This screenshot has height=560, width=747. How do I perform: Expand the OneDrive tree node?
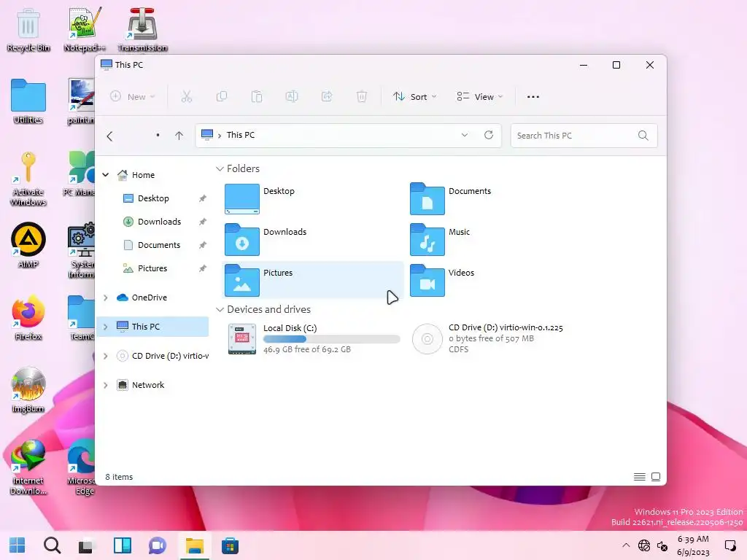tap(106, 297)
